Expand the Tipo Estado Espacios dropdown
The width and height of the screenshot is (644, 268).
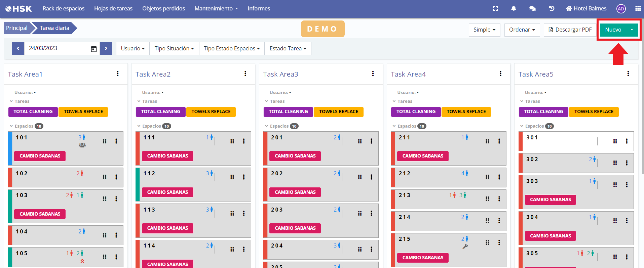tap(232, 48)
